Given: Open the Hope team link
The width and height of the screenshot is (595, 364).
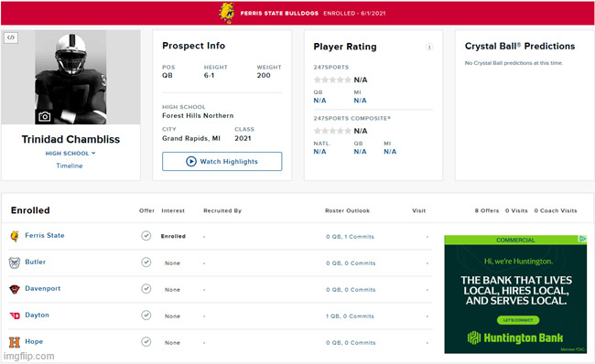Looking at the screenshot, I should click(x=34, y=342).
